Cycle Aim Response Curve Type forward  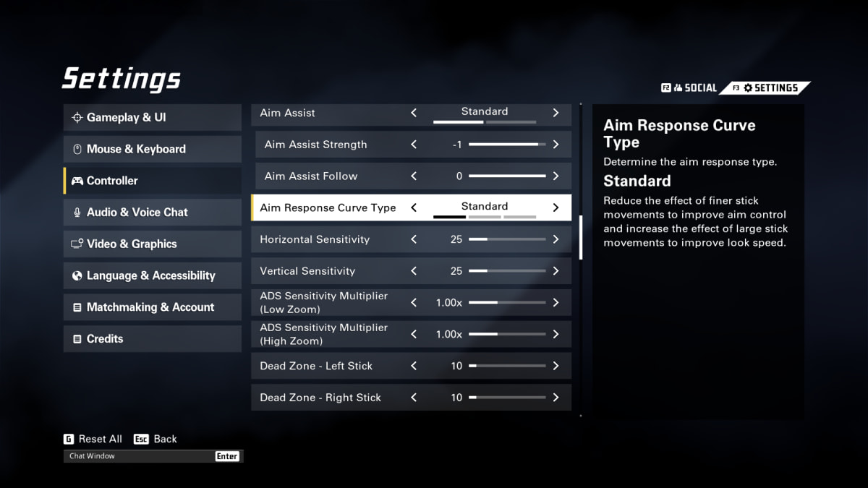coord(556,207)
